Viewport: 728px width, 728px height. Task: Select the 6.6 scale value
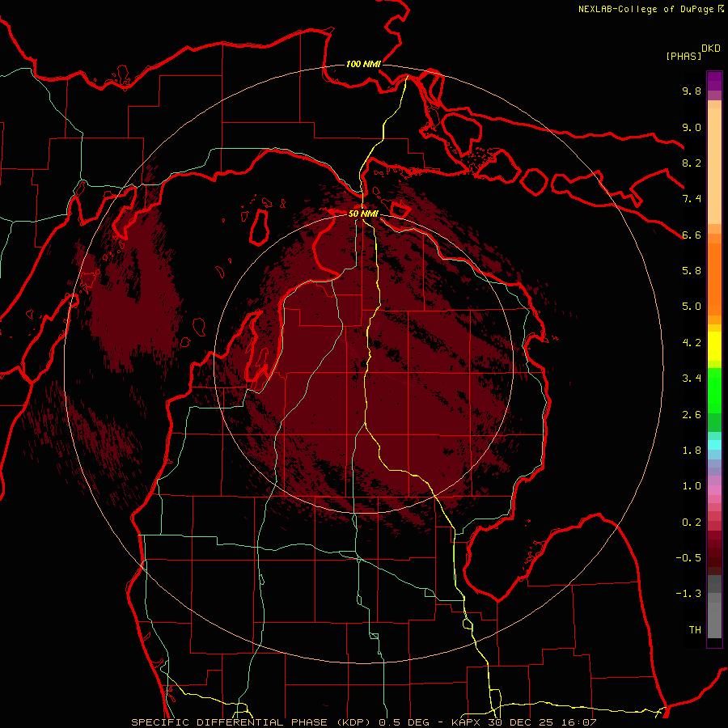click(692, 235)
